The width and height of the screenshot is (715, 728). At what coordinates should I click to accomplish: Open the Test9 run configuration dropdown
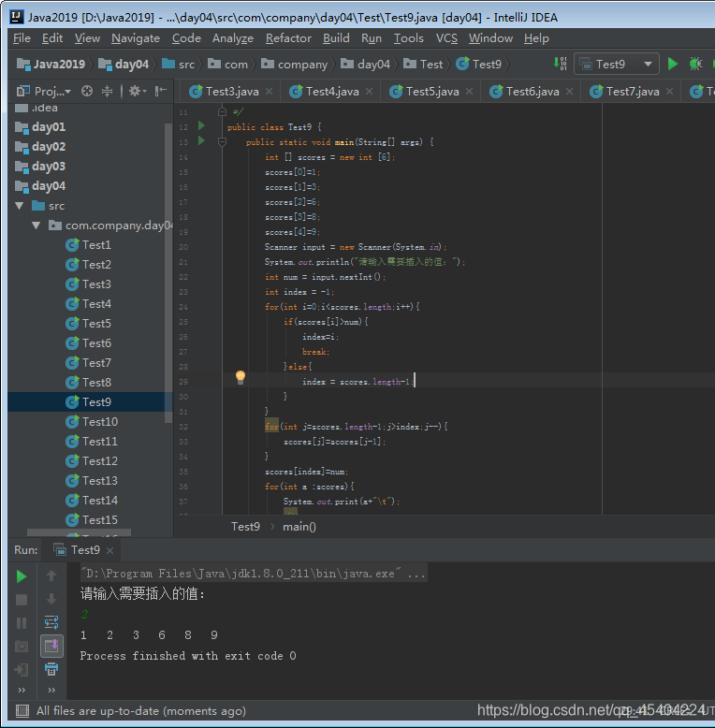pyautogui.click(x=617, y=64)
